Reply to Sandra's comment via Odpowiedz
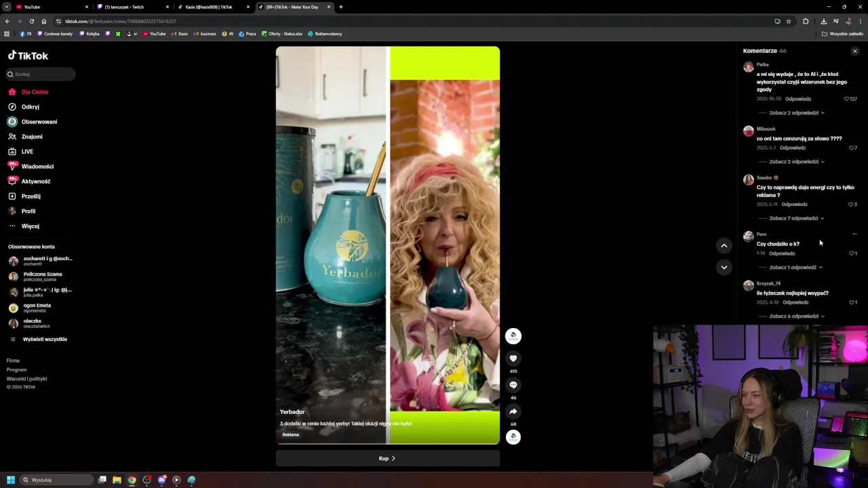Viewport: 868px width, 488px height. coord(795,204)
